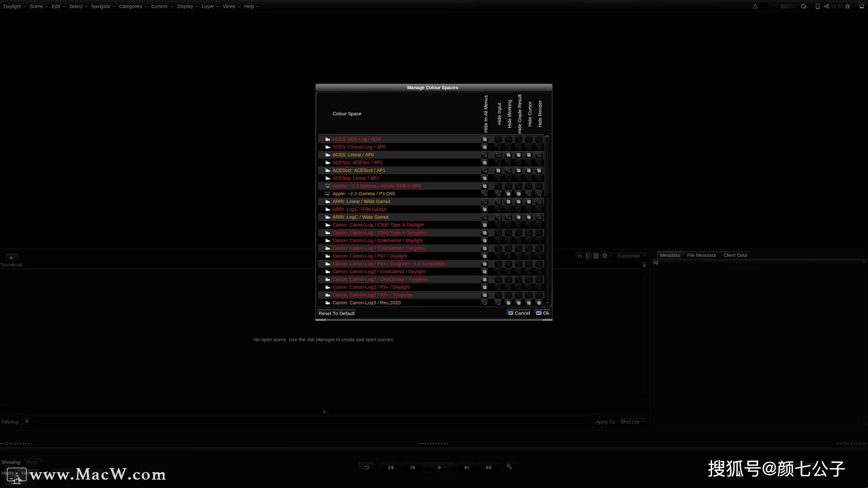Toggle Hide Grade Result for Apple P3 D65 row
868x488 pixels.
[519, 194]
